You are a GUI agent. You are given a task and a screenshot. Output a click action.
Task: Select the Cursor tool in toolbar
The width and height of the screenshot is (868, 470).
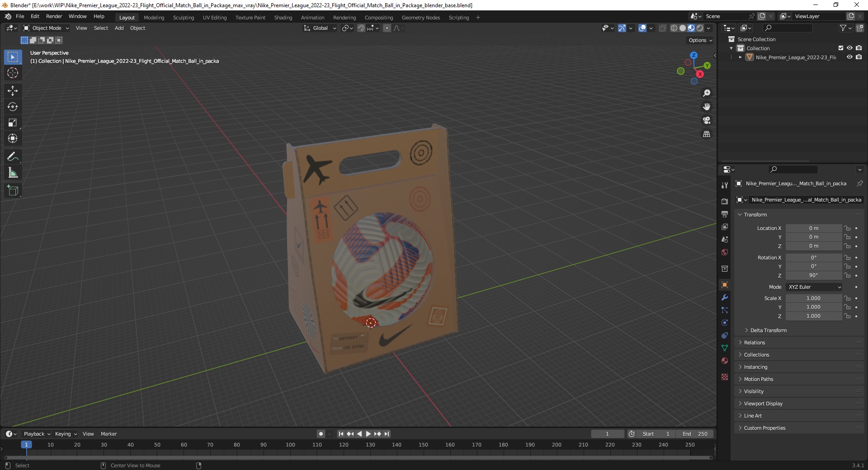(x=13, y=73)
